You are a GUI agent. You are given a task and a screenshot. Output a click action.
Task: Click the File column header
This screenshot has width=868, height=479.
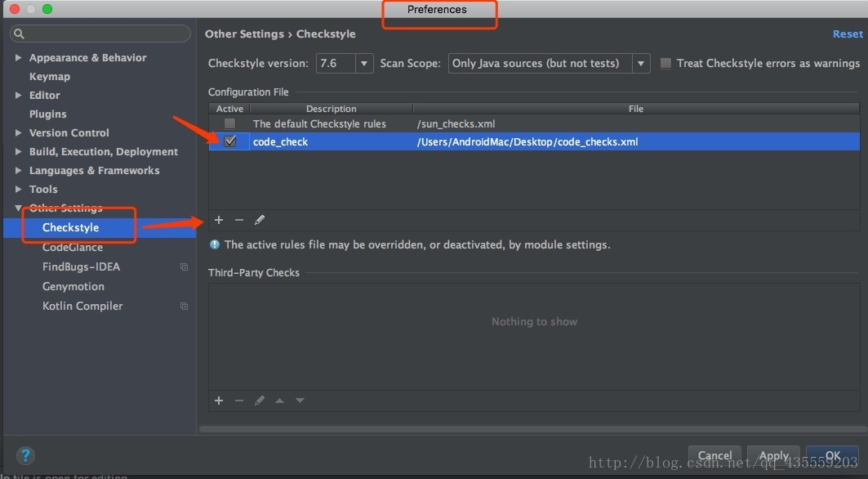pos(636,109)
